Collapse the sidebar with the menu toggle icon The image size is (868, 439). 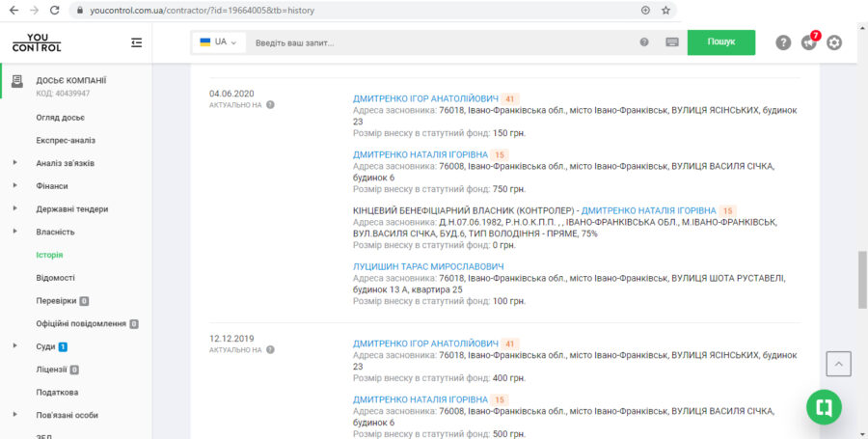(x=136, y=42)
